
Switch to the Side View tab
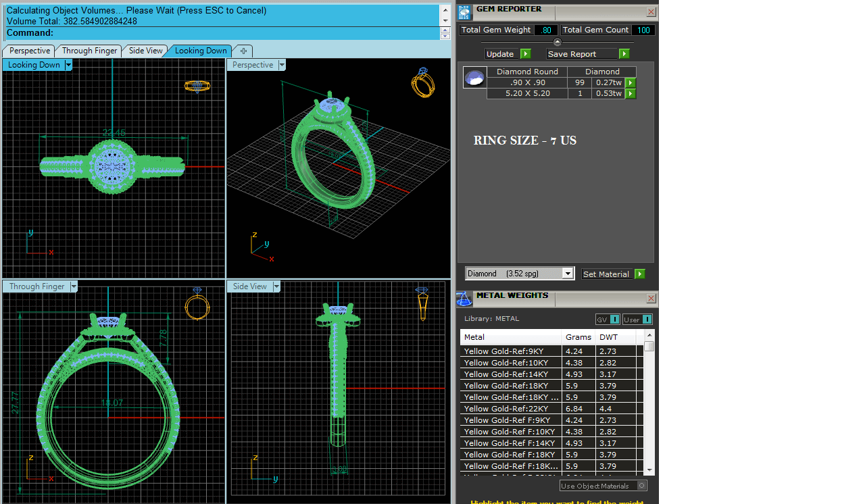[146, 51]
